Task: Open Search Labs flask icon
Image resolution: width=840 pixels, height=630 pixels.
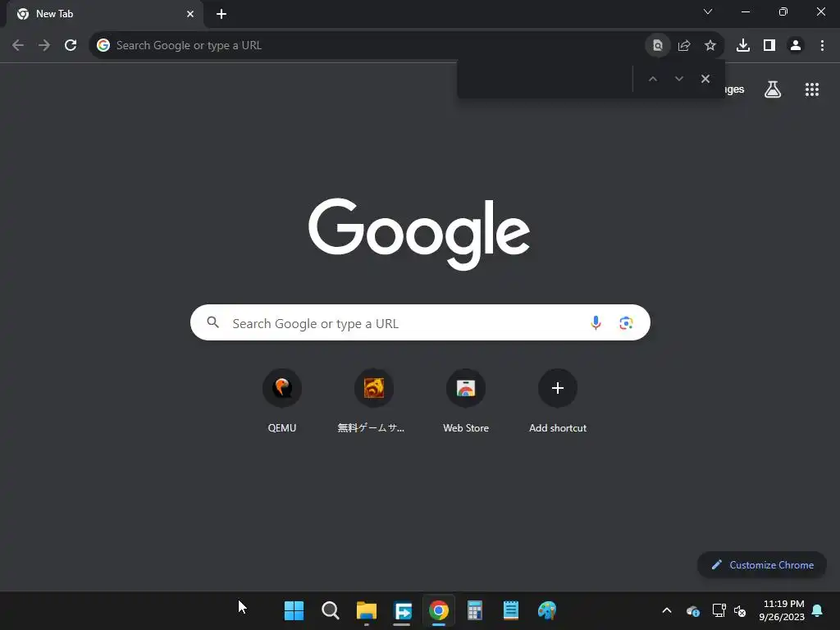Action: [x=773, y=89]
